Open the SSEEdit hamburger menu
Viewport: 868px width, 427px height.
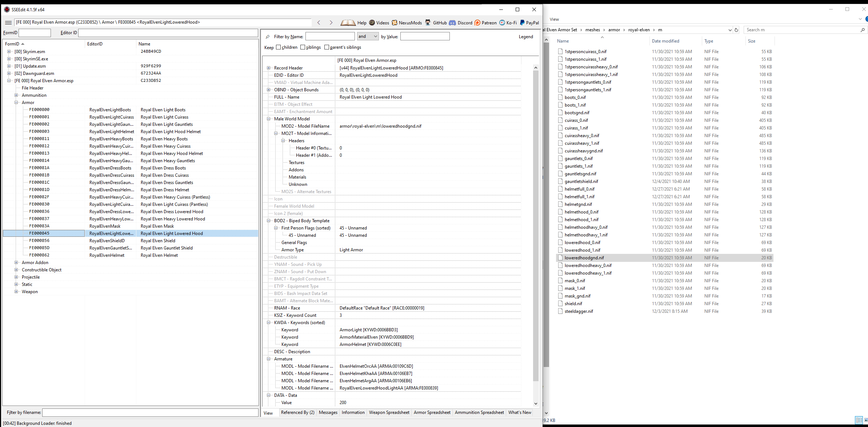point(8,23)
